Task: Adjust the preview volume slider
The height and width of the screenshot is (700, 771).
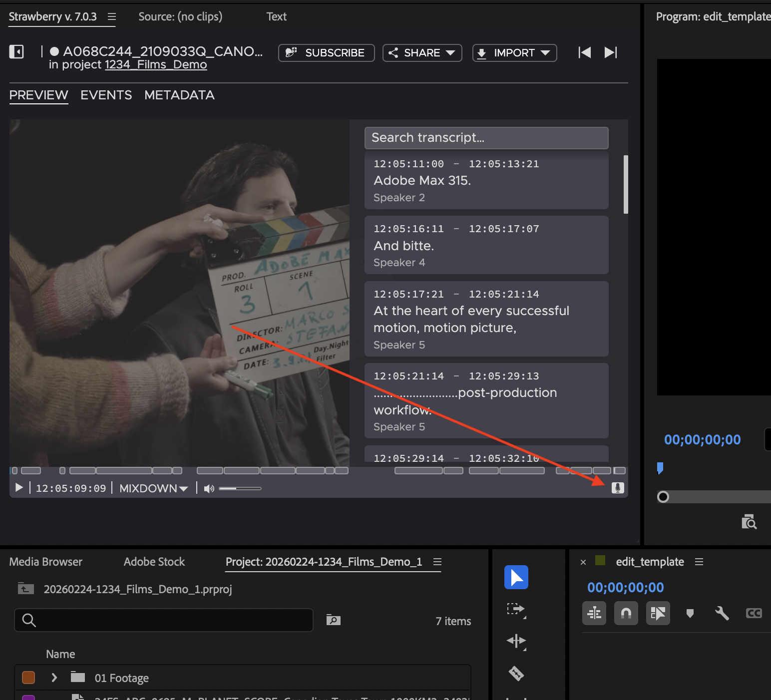Action: coord(240,488)
